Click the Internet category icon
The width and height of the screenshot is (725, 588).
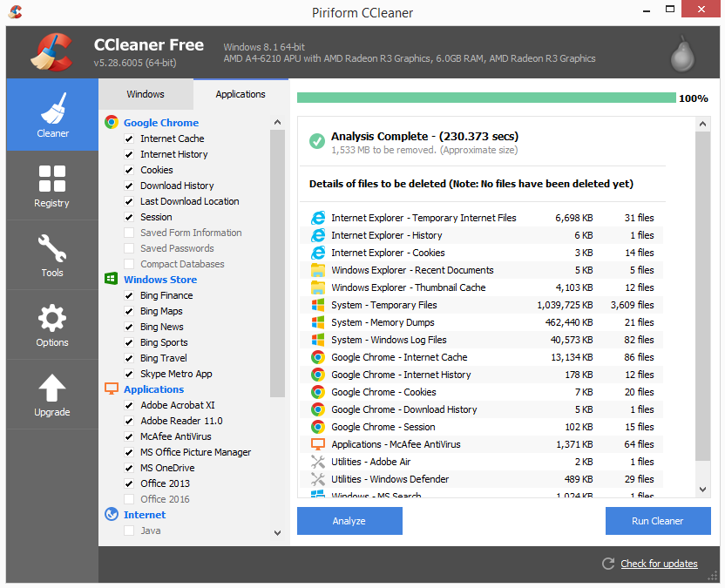[x=112, y=514]
